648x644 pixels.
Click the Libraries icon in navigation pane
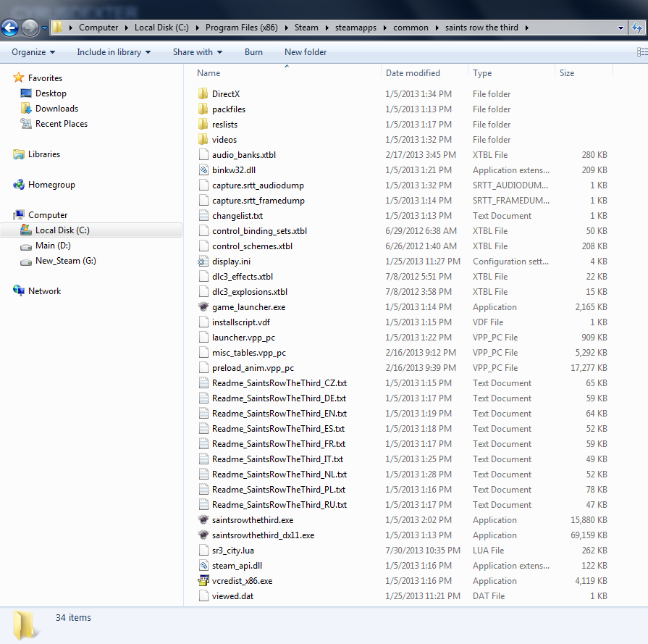[19, 154]
